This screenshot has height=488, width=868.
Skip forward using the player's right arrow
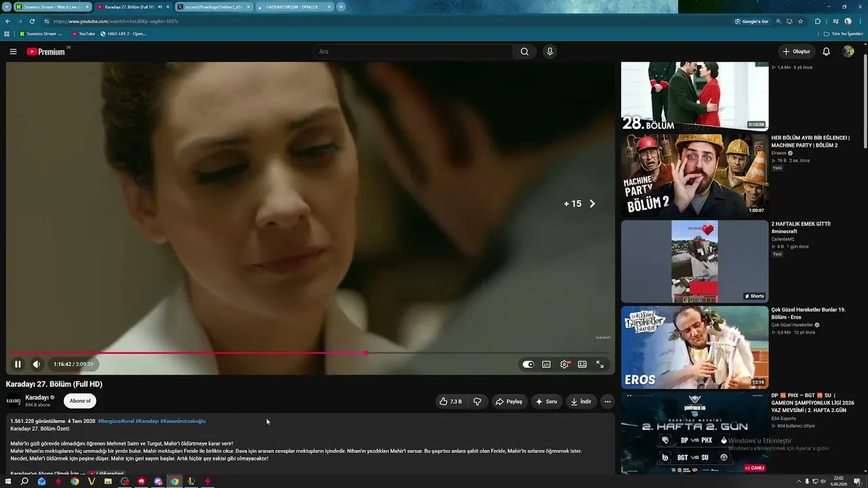pyautogui.click(x=592, y=203)
